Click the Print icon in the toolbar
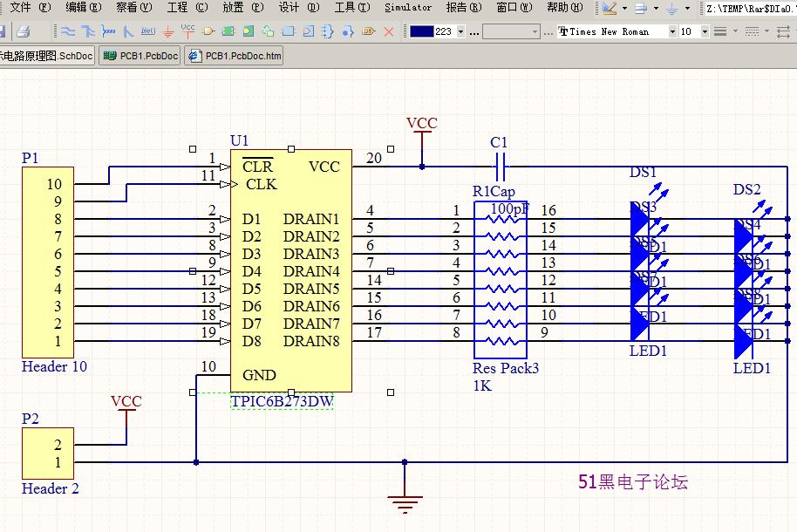Viewport: 797px width, 532px height. (23, 31)
